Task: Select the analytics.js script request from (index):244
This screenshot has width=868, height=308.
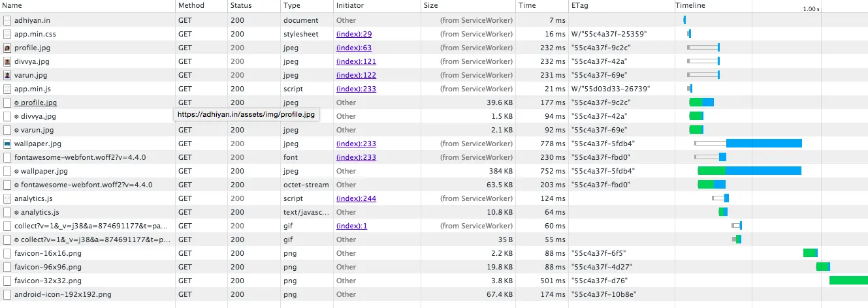Action: [33, 198]
